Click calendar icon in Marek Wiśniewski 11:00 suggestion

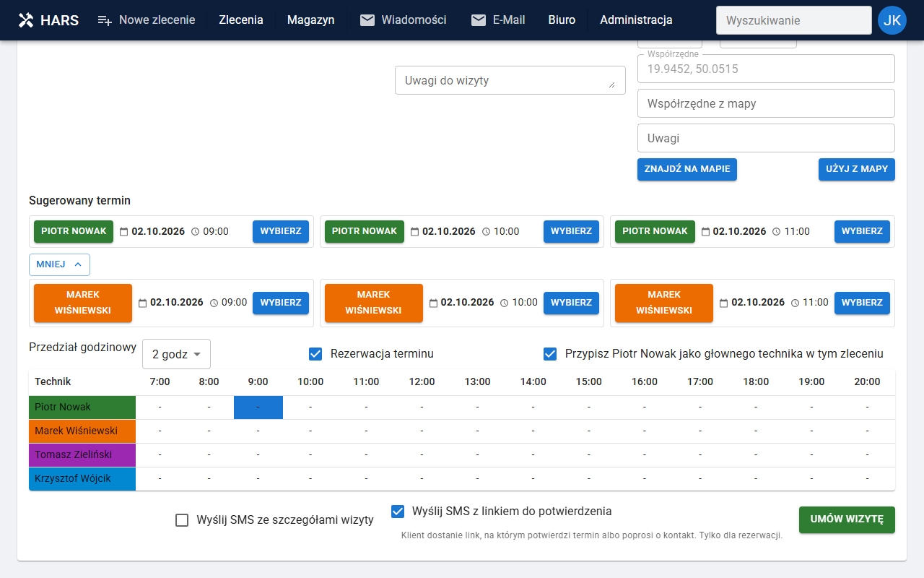click(x=722, y=303)
